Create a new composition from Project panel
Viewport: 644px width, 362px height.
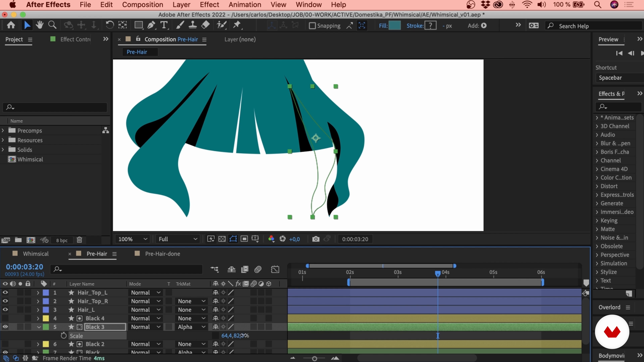coord(31,240)
